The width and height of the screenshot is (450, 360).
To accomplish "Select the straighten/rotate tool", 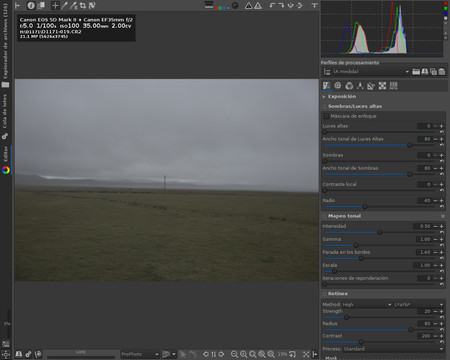I will (92, 5).
